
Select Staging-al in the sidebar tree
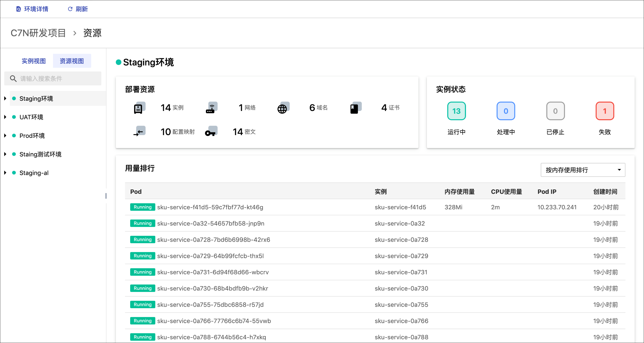(x=34, y=173)
